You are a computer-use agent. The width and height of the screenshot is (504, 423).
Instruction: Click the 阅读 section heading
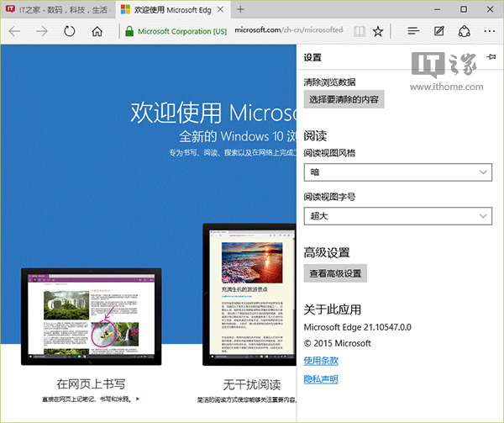click(315, 135)
